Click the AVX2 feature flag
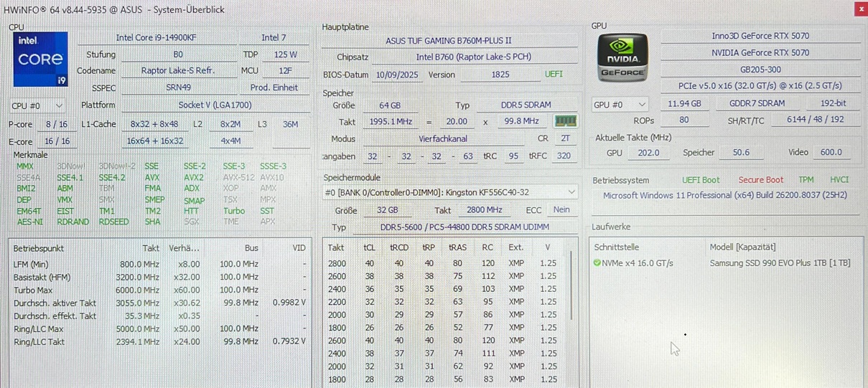Image resolution: width=868 pixels, height=388 pixels. tap(193, 178)
